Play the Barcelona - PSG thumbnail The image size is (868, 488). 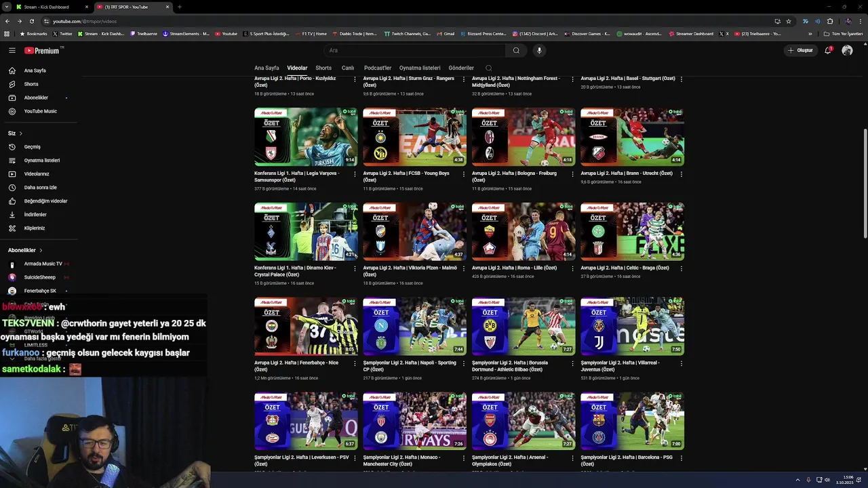[632, 421]
